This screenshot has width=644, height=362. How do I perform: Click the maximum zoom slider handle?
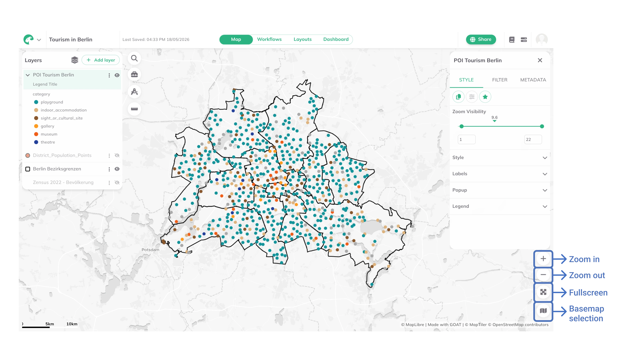click(542, 126)
